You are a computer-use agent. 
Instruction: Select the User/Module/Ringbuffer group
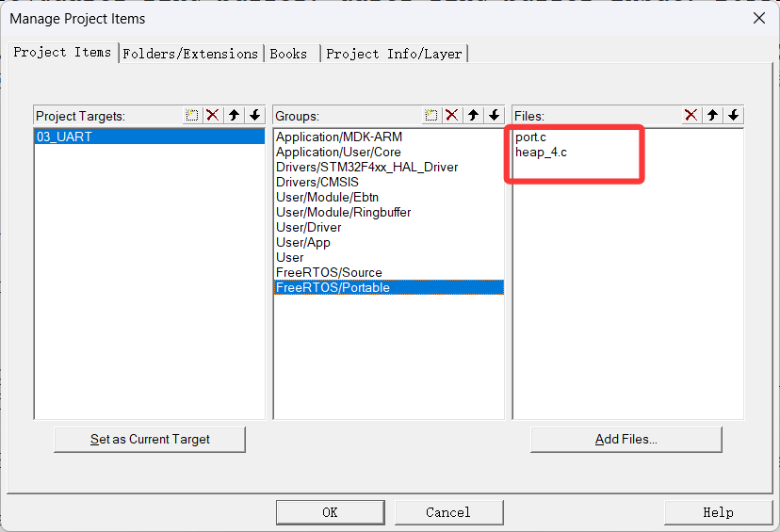point(388,212)
